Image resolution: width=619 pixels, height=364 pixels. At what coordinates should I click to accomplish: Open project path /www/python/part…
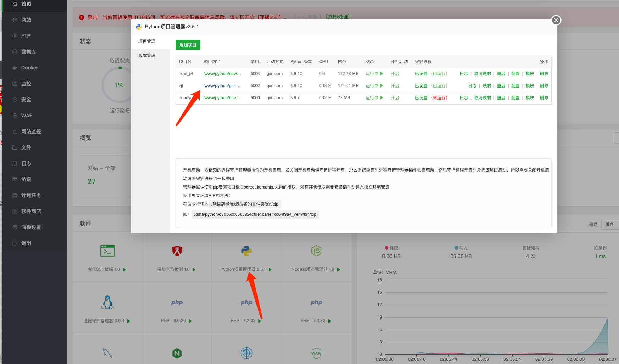222,86
